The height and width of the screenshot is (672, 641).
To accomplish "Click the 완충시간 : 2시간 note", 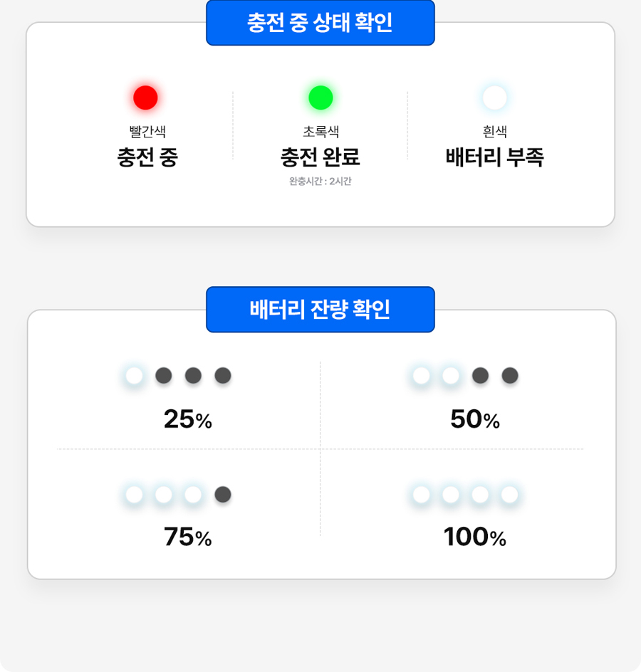I will pyautogui.click(x=320, y=182).
